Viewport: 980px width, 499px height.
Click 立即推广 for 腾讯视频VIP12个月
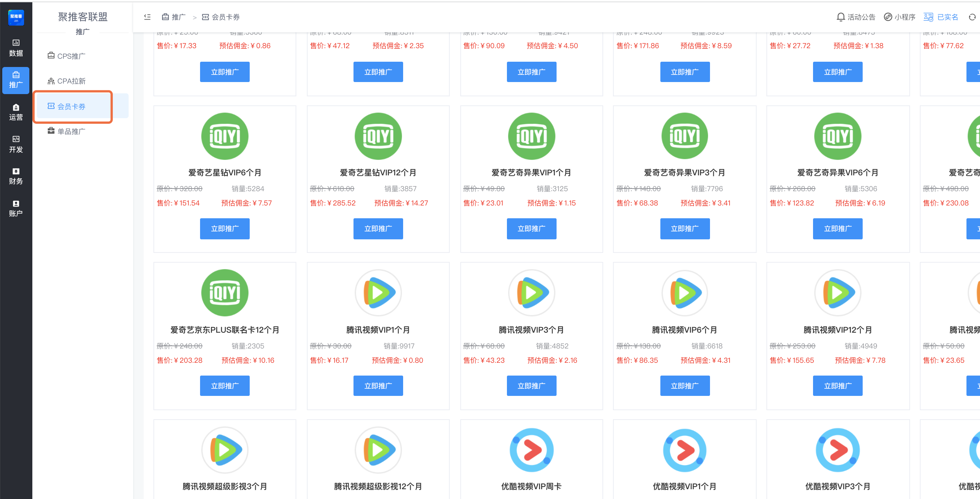837,386
